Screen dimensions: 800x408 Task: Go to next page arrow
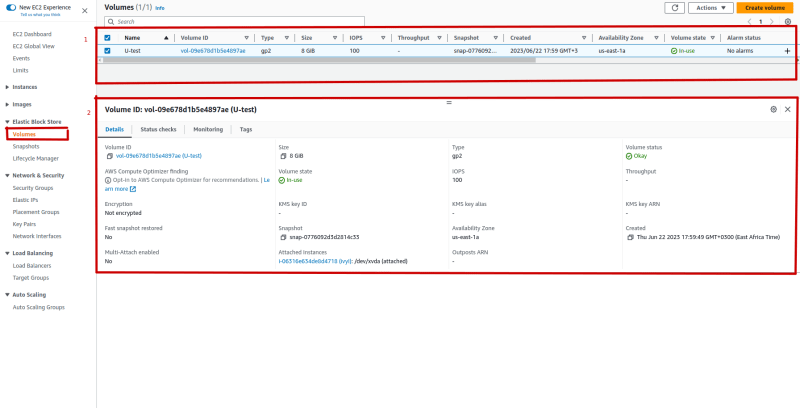click(771, 21)
